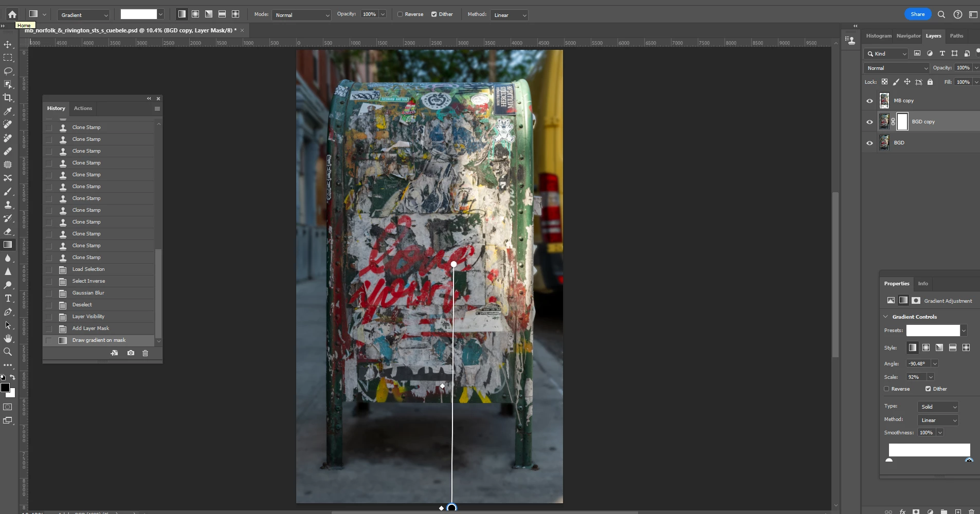The height and width of the screenshot is (514, 980).
Task: Switch to the Histogram tab
Action: (x=879, y=35)
